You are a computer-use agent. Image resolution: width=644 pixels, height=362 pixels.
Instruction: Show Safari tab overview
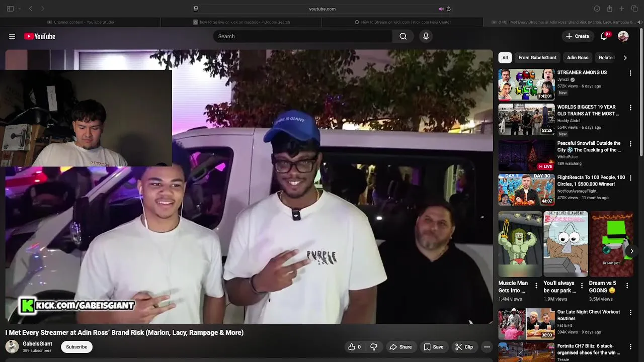(634, 9)
